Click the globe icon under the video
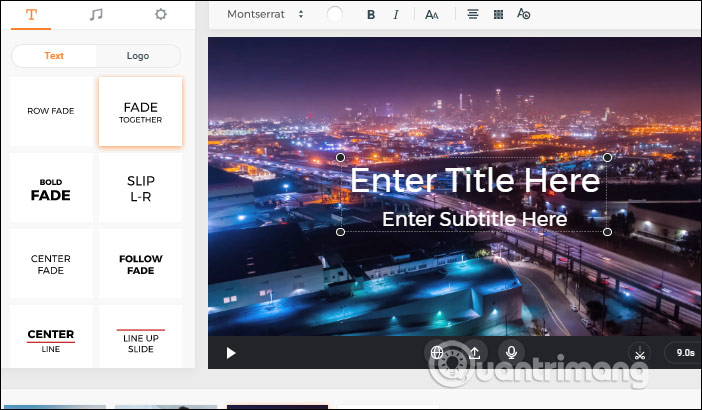702x410 pixels. 437,352
